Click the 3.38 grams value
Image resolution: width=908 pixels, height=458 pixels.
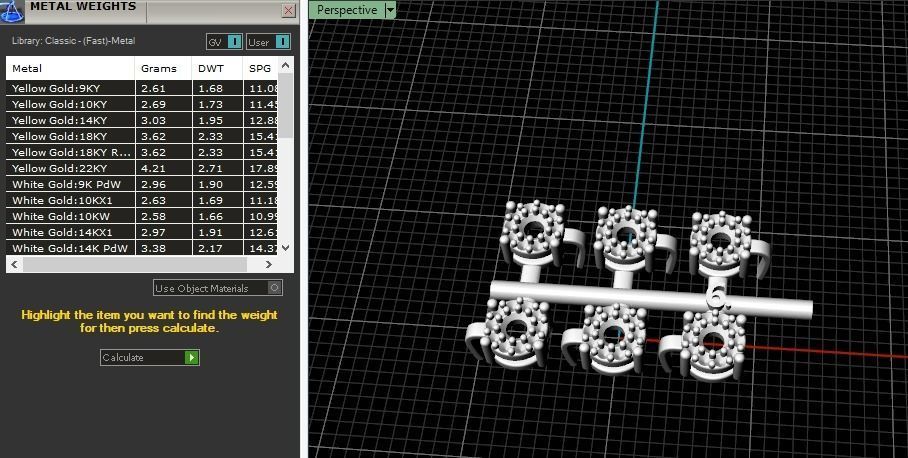(153, 248)
